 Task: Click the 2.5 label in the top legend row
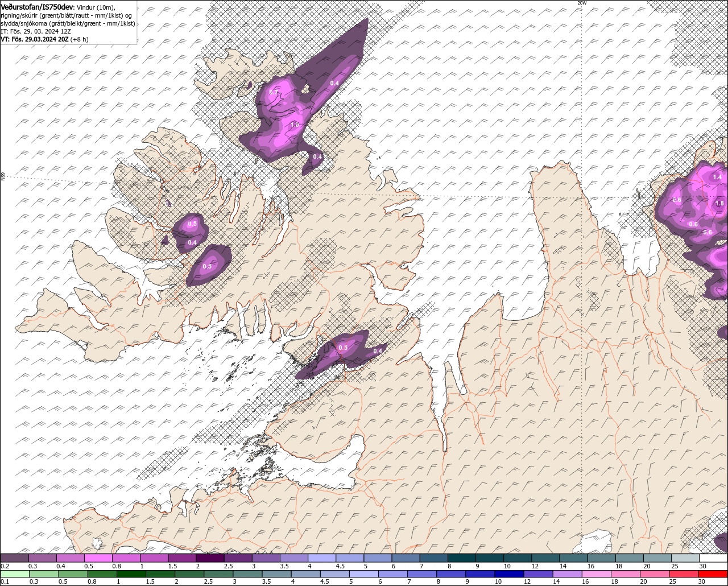229,566
